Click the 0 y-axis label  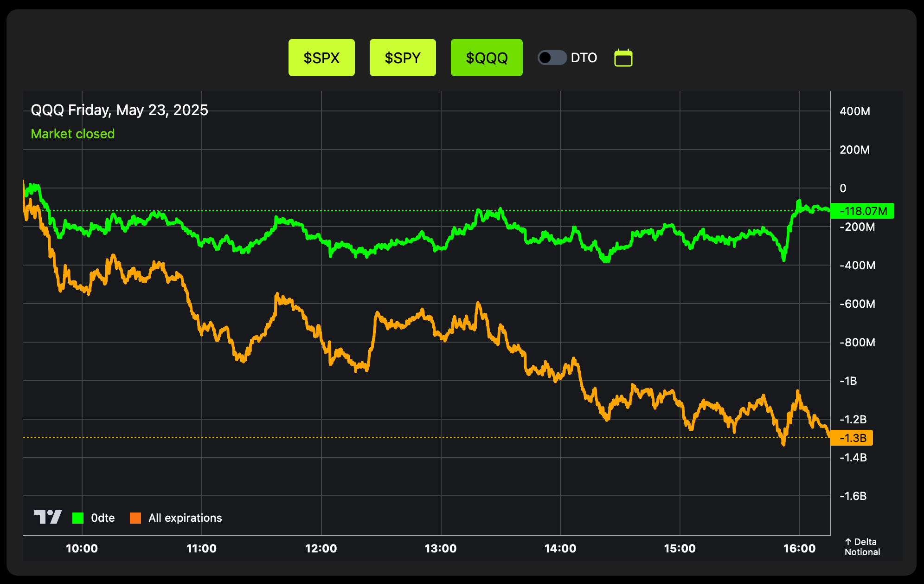(843, 188)
